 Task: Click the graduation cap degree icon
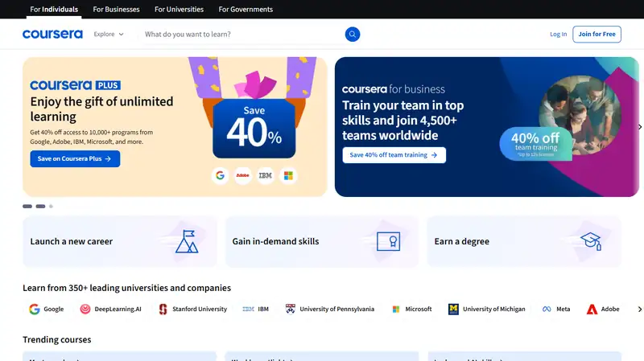tap(591, 241)
